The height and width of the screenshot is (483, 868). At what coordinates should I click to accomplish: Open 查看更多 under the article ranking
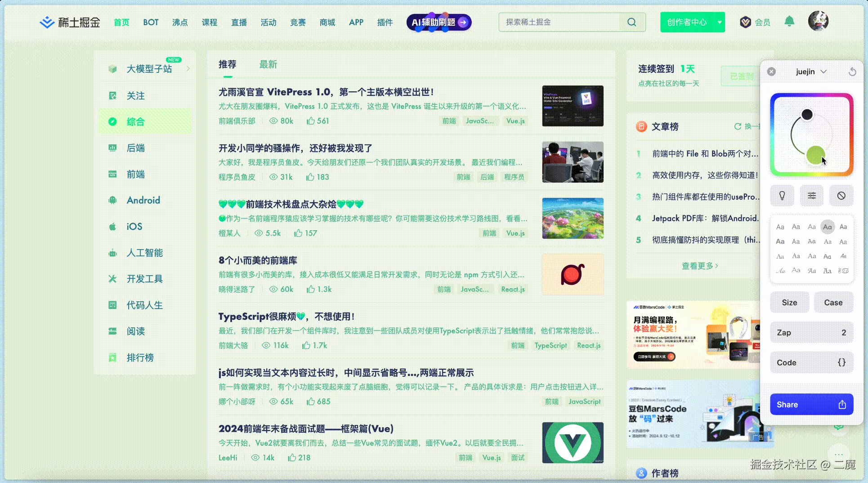tap(699, 265)
